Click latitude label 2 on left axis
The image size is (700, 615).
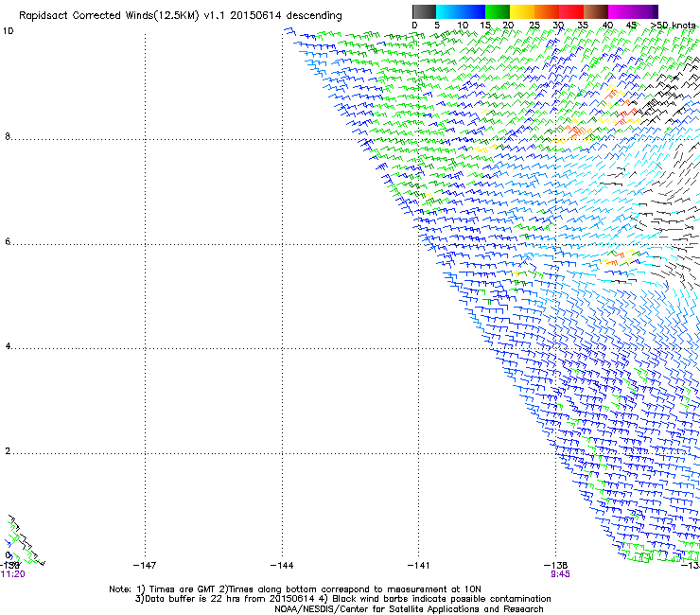[x=8, y=451]
